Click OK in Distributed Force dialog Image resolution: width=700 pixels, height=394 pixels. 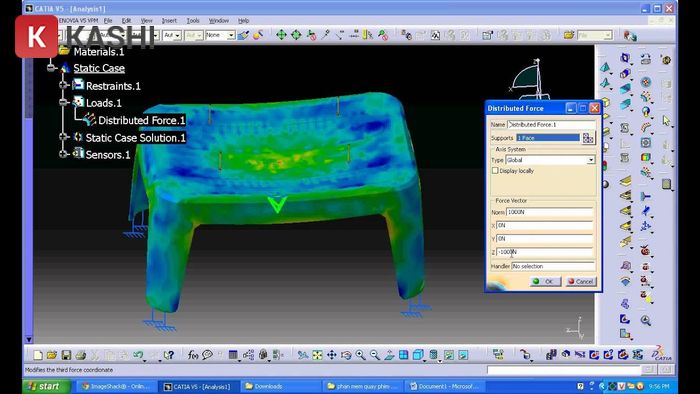pyautogui.click(x=545, y=282)
